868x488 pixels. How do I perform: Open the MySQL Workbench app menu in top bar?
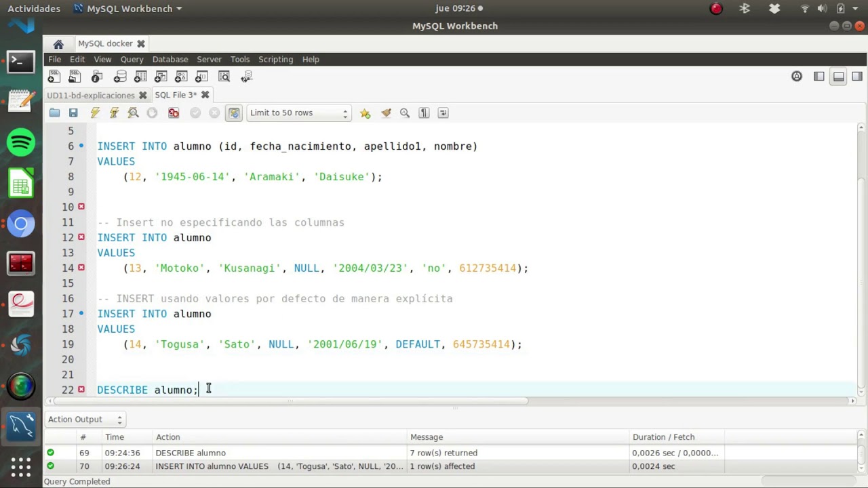point(127,9)
